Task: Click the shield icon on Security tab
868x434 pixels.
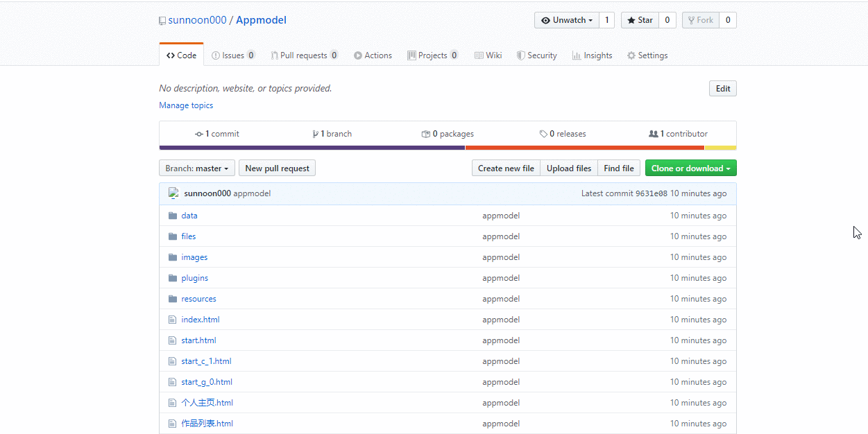Action: tap(520, 55)
